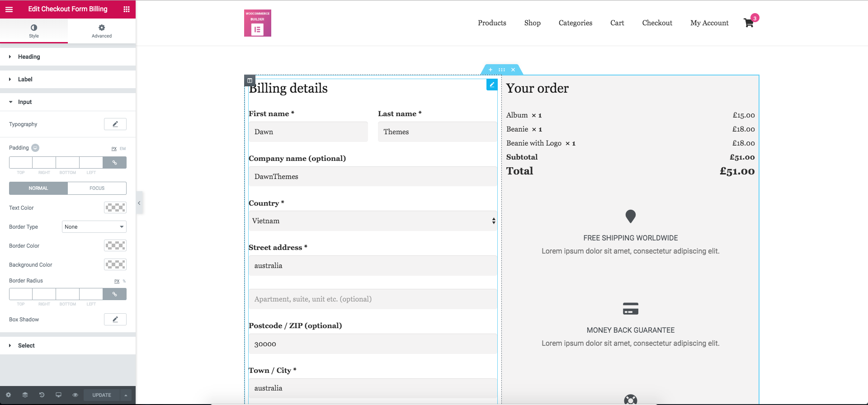Open the Categories menu item
This screenshot has height=405, width=868.
[x=576, y=23]
